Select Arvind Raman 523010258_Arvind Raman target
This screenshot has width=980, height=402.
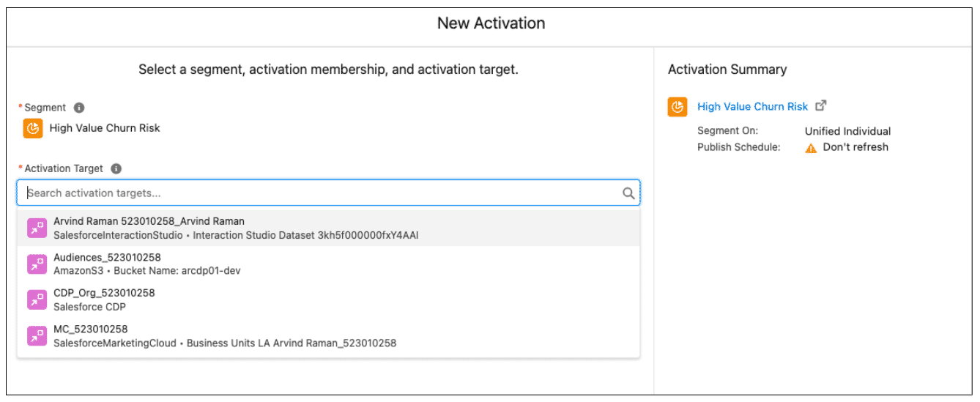(328, 228)
